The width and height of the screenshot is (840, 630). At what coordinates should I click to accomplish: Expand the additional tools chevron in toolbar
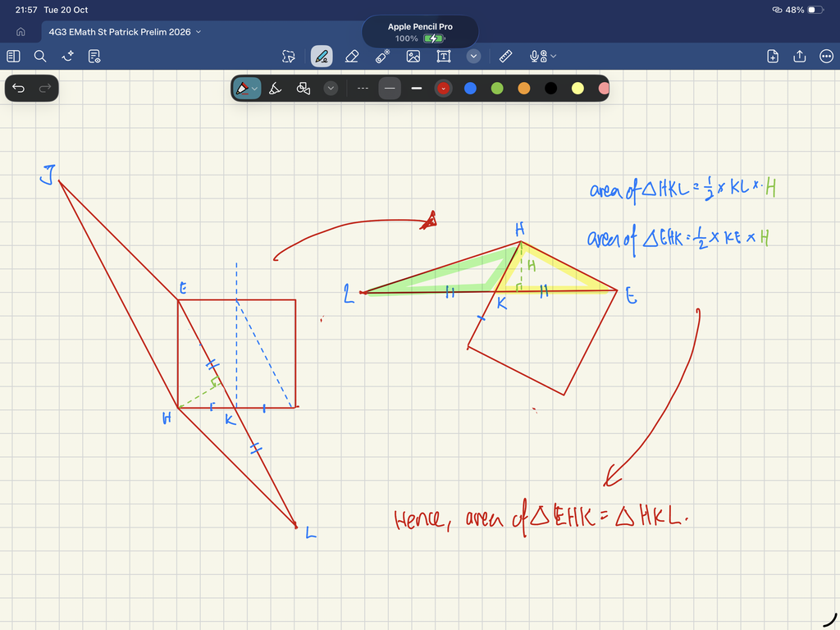473,57
